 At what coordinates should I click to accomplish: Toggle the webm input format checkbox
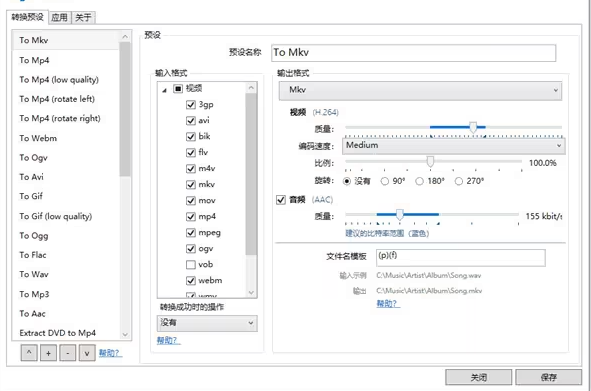coord(191,281)
